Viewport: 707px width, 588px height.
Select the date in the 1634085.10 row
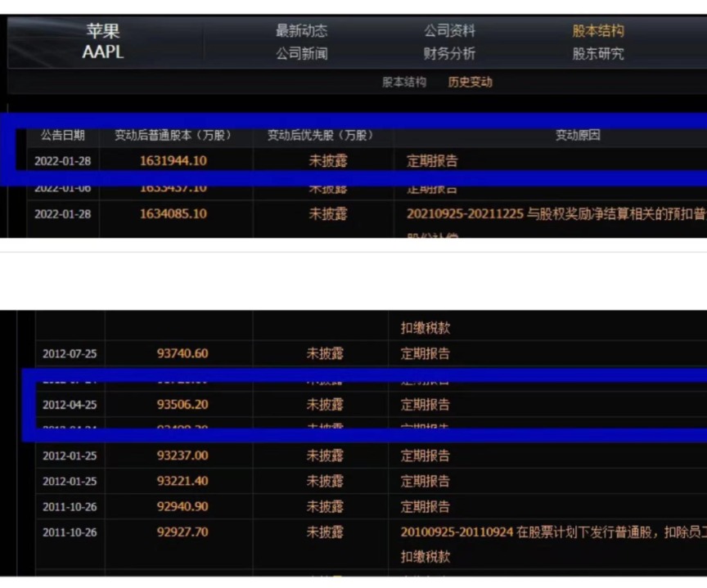(63, 214)
